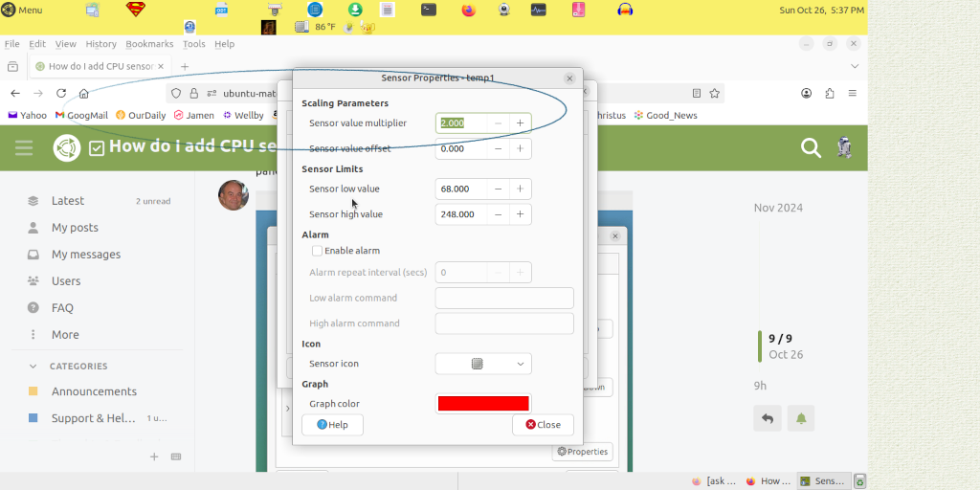Screen dimensions: 980x490
Task: Open the History menu
Action: (100, 44)
